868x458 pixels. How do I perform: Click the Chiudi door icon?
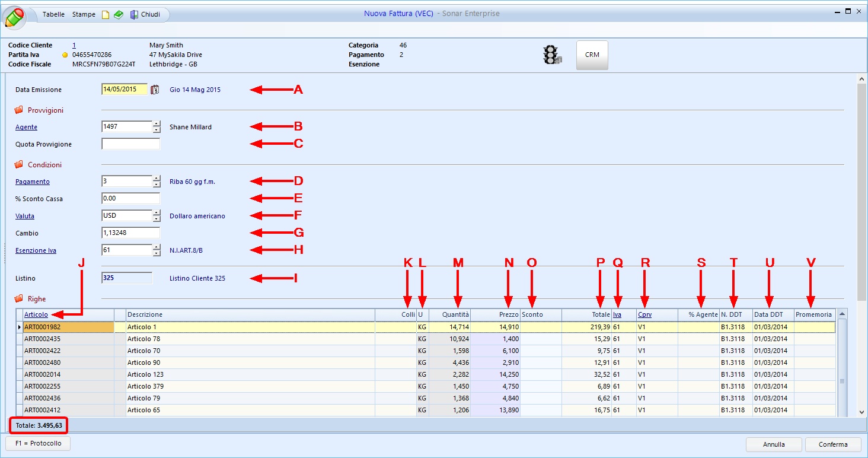135,15
